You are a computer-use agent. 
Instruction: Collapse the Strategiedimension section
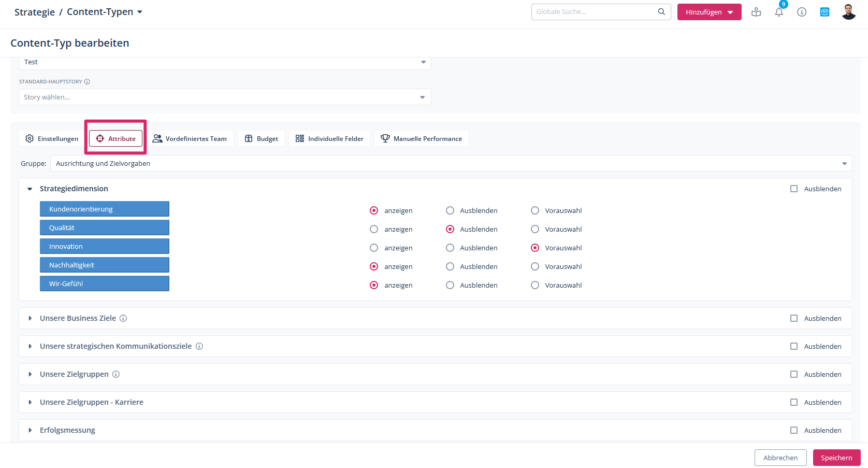[30, 189]
